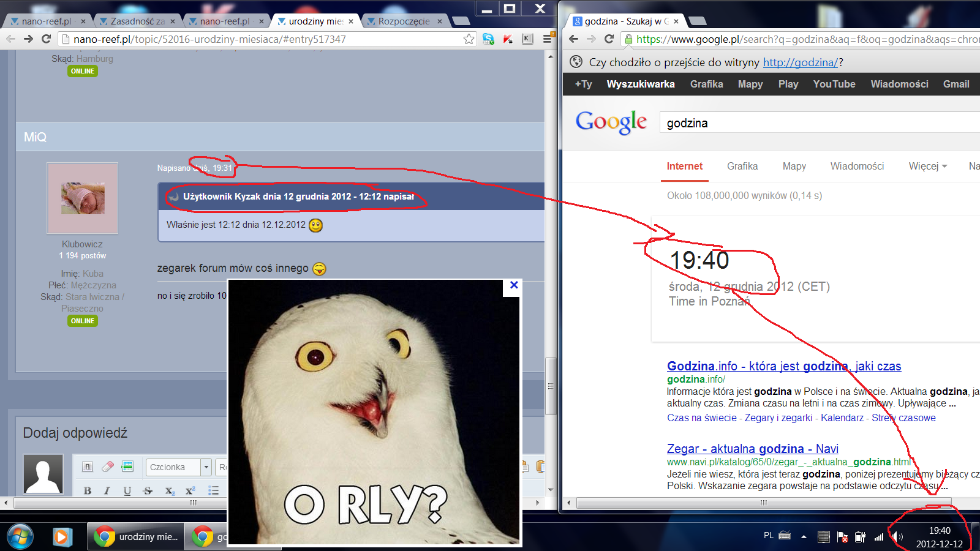Open Strefy czasowe sublink
980x551 pixels.
pos(903,418)
